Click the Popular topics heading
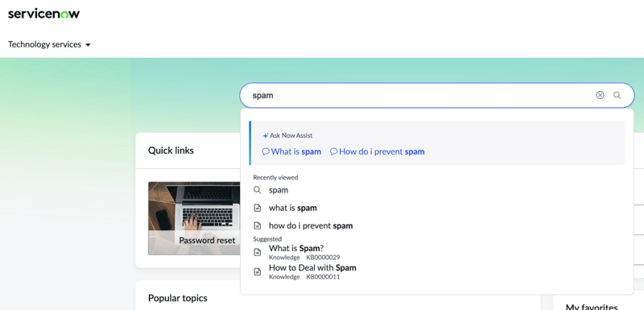644x310 pixels. [x=177, y=298]
